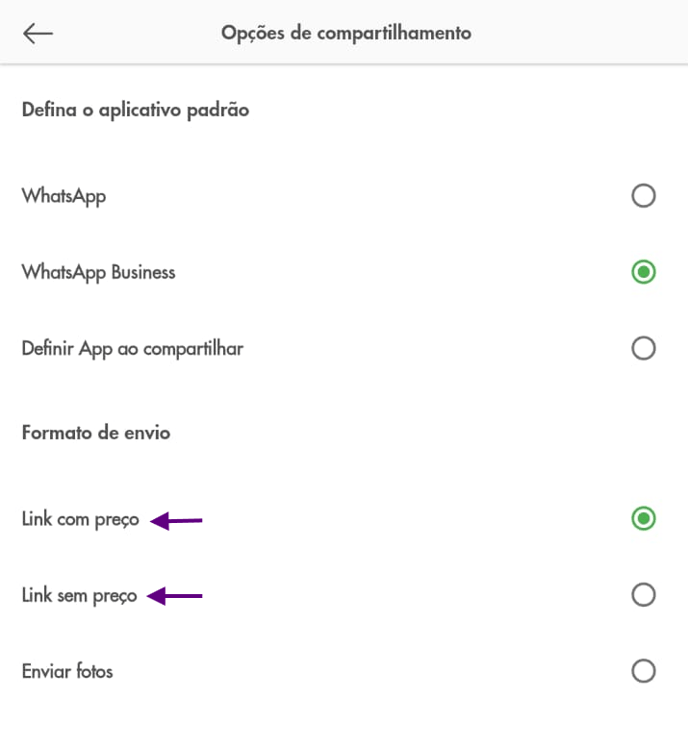Tap the Link sem preço text
The width and height of the screenshot is (688, 747).
click(x=79, y=596)
